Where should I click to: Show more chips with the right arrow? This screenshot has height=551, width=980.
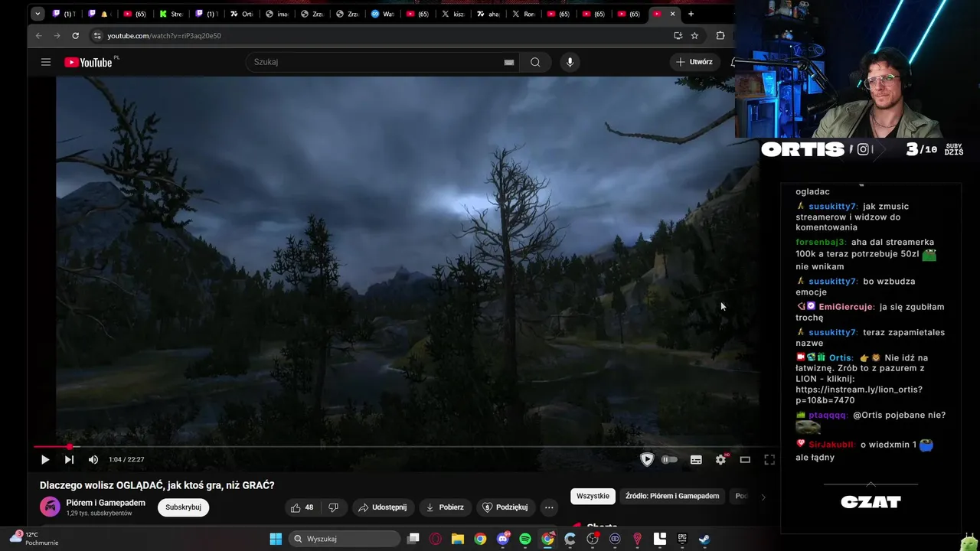(763, 497)
